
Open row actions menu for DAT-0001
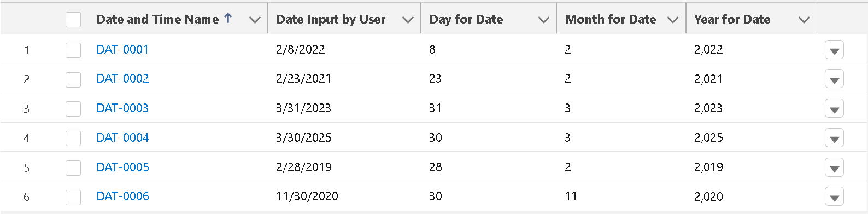click(x=834, y=50)
